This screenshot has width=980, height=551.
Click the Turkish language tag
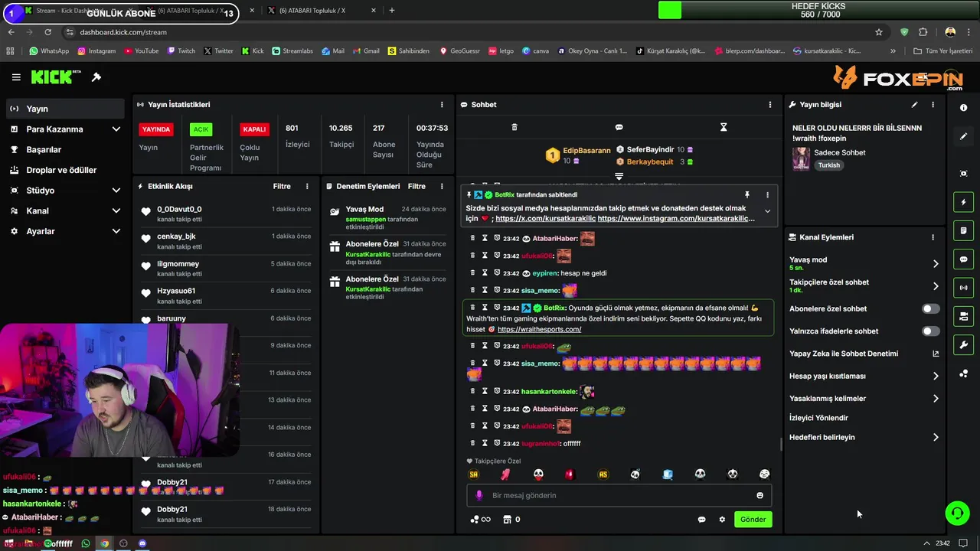(x=828, y=165)
